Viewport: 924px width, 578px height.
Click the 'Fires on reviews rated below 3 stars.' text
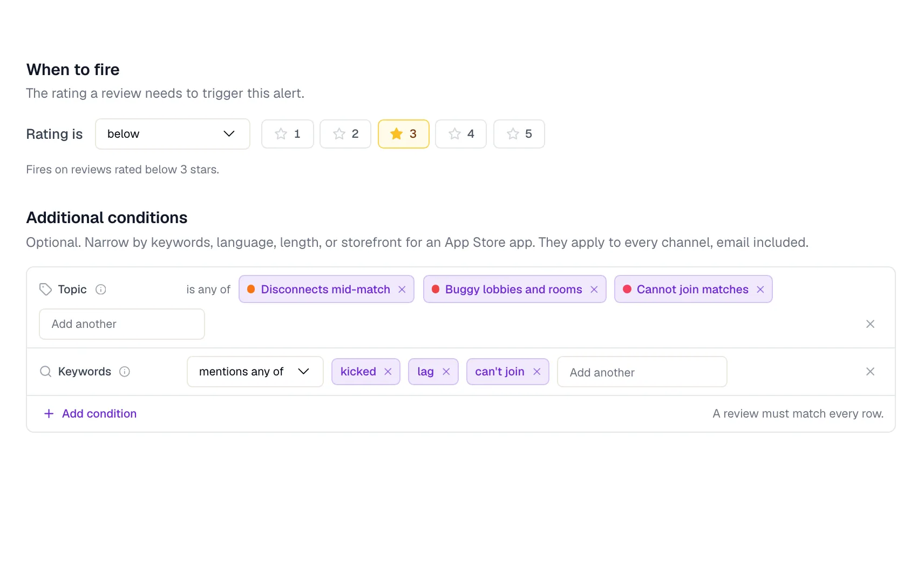pyautogui.click(x=123, y=170)
